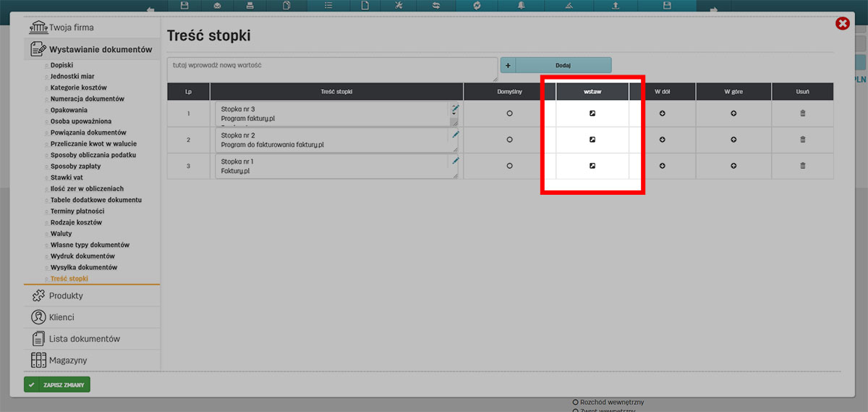Save changes with Zapisz zmiany
The width and height of the screenshot is (868, 412).
[57, 384]
